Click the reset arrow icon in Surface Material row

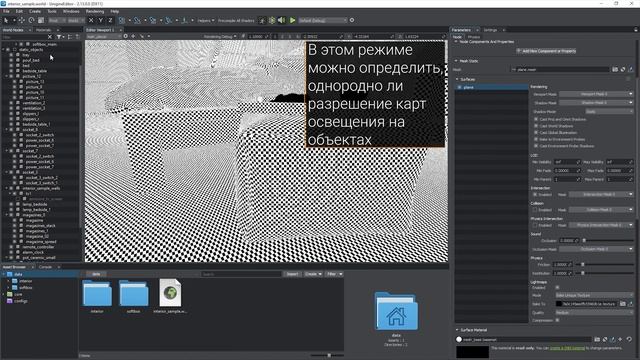click(629, 339)
